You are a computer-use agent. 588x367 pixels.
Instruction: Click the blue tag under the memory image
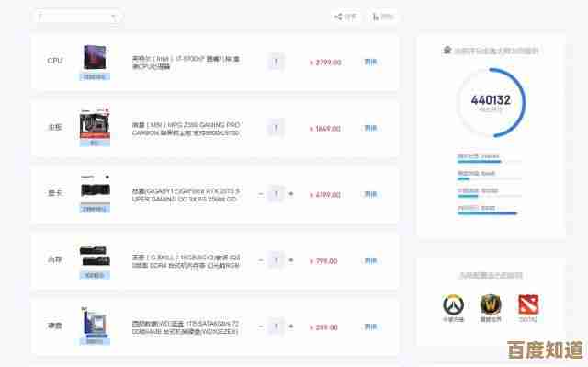point(95,275)
